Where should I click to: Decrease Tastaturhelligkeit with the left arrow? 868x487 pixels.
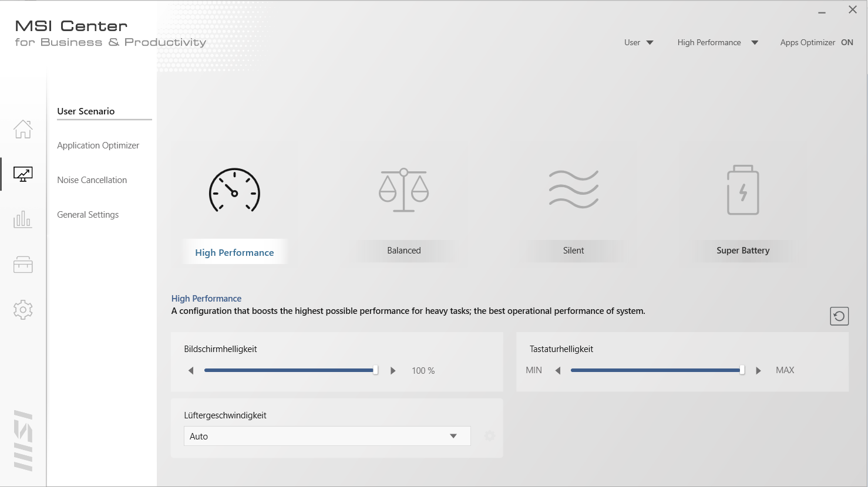(x=558, y=371)
